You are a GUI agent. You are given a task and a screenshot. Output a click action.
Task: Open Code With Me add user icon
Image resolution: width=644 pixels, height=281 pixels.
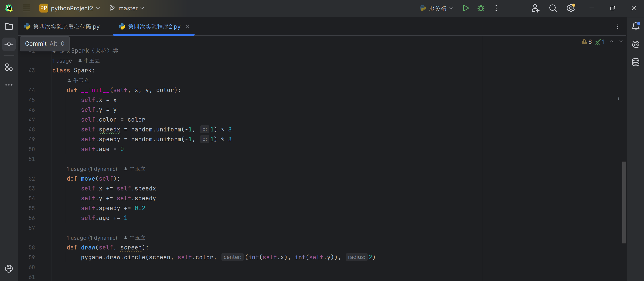pyautogui.click(x=535, y=8)
